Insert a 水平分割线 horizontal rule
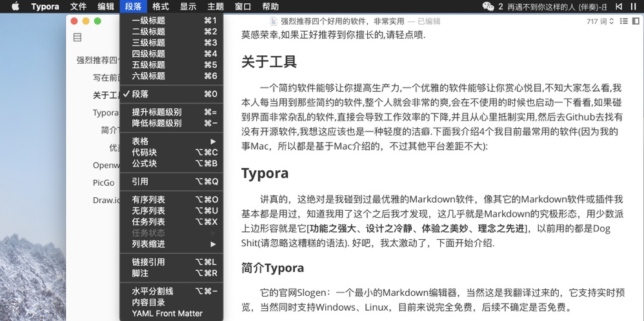Screen dimensions: 644x321 171,291
